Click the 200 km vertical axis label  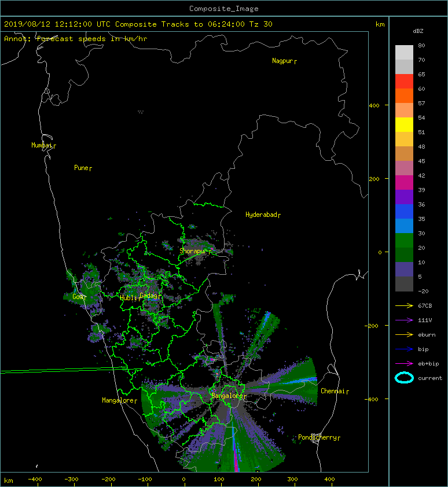[x=374, y=179]
